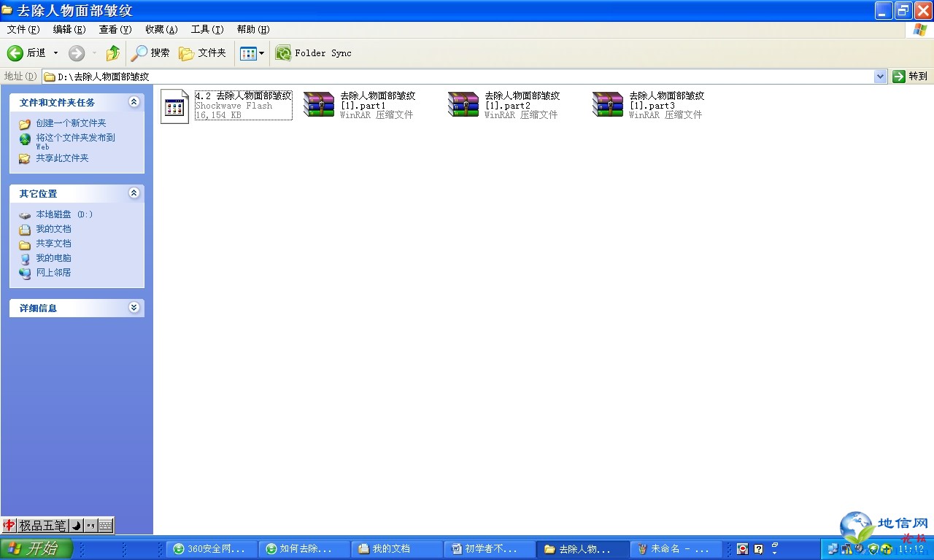Viewport: 934px width, 560px height.
Task: Collapse the 其它位置 panel
Action: pyautogui.click(x=134, y=193)
